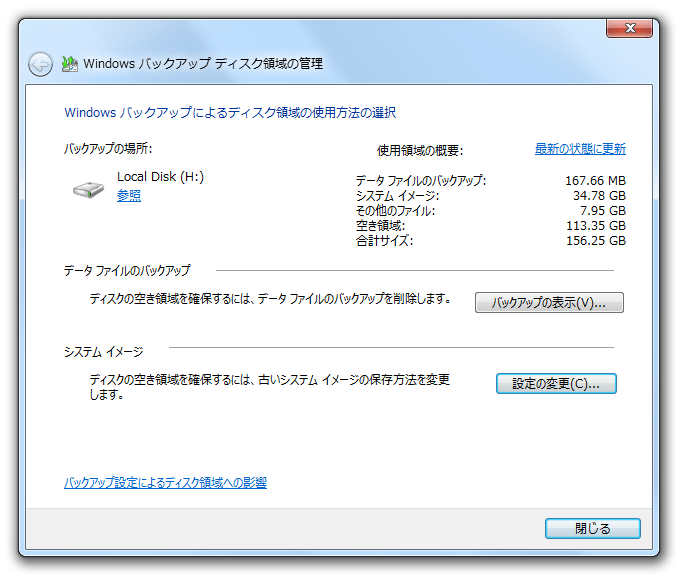Click the blue heading Windows バックアップによるディスク領域の使用方法の選択
Screen dimensions: 682x580
(x=230, y=113)
